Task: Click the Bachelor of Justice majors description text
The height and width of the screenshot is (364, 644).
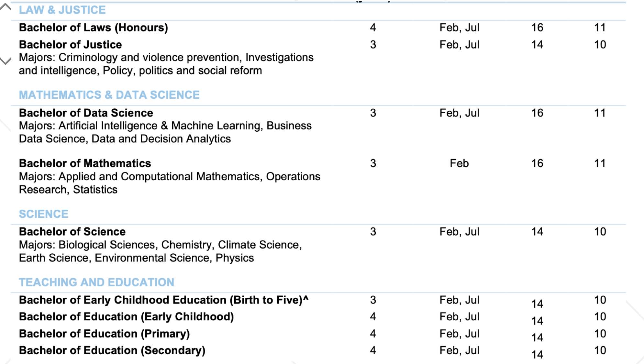Action: pyautogui.click(x=166, y=64)
